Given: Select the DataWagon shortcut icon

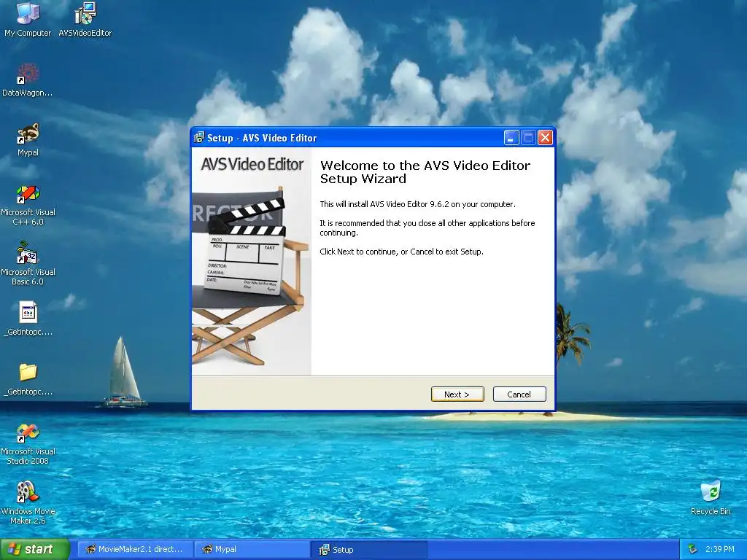Looking at the screenshot, I should (28, 79).
